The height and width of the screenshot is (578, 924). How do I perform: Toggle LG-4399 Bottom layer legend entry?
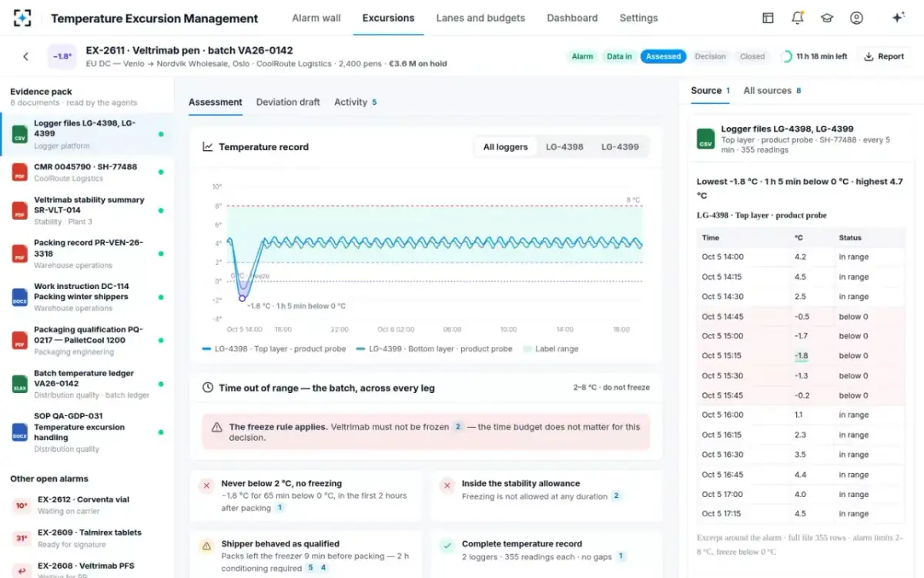tap(434, 349)
